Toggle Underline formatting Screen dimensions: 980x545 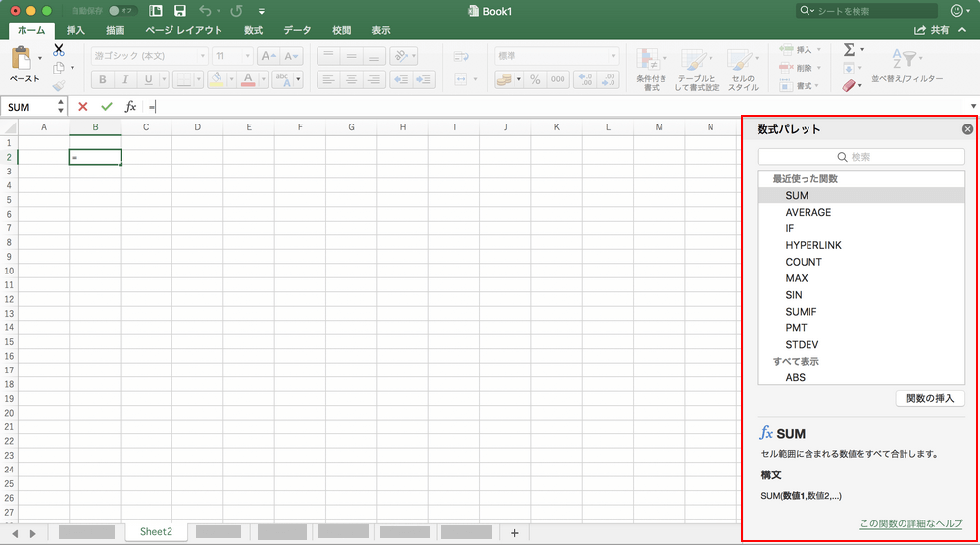pos(148,79)
